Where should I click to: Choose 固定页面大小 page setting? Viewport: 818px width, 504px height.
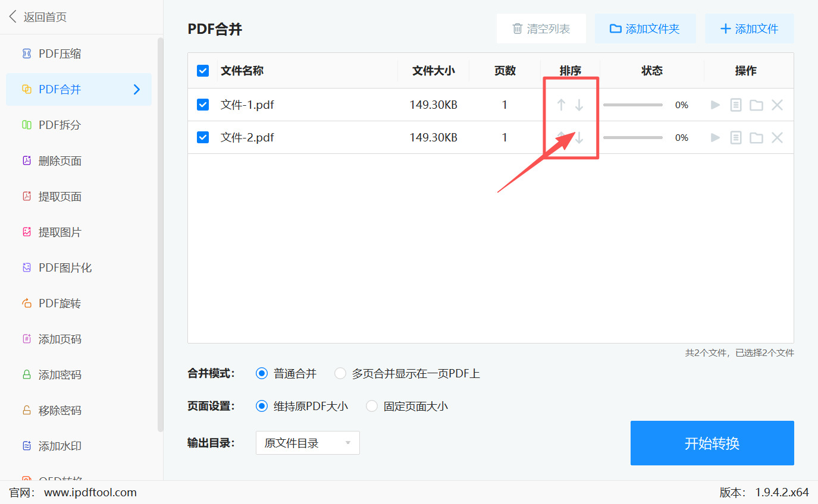[371, 406]
